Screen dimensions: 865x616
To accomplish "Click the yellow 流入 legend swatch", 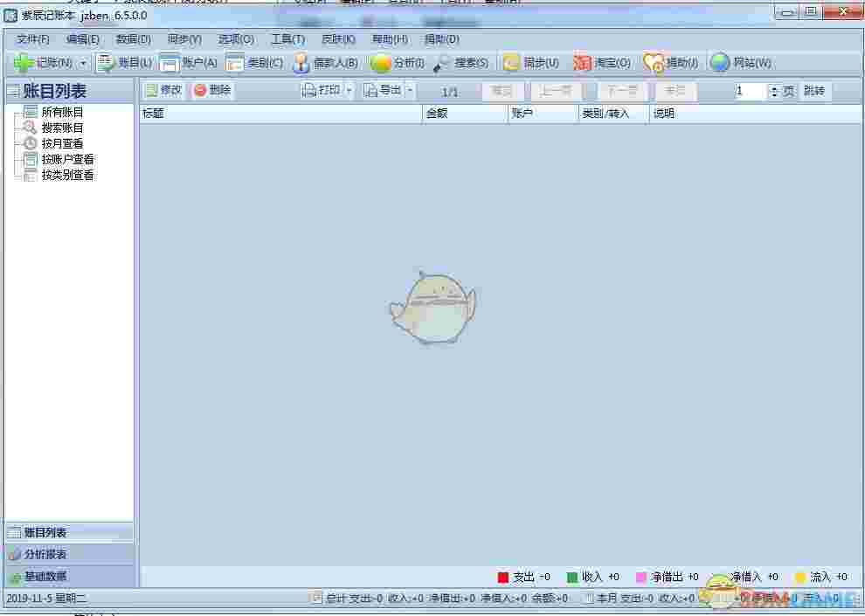I will pyautogui.click(x=800, y=578).
